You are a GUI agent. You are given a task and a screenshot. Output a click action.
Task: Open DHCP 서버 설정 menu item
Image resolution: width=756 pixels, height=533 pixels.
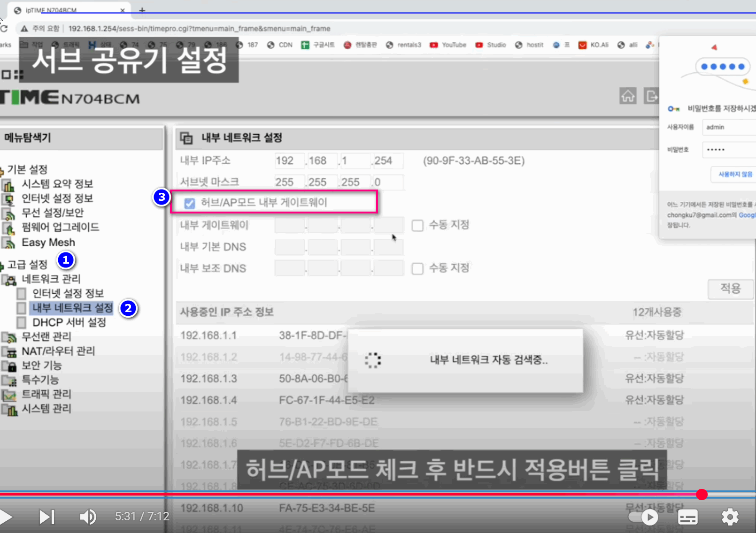pyautogui.click(x=69, y=323)
